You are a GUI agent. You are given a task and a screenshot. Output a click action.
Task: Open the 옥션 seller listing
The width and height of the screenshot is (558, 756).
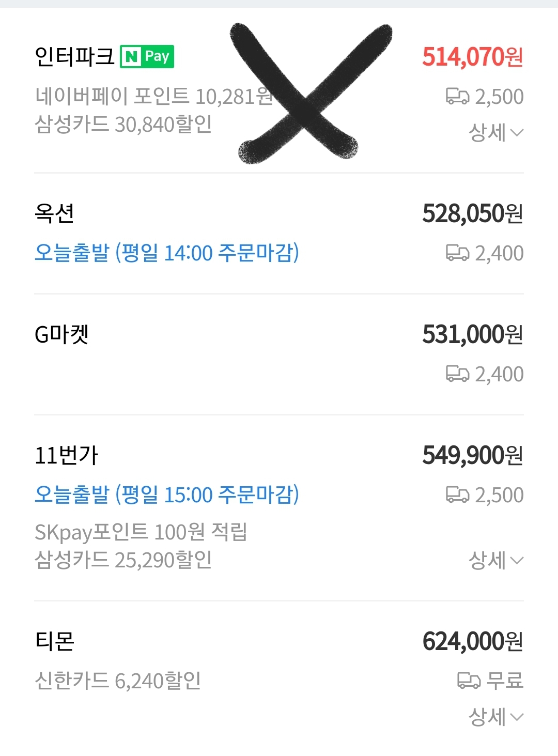[54, 213]
